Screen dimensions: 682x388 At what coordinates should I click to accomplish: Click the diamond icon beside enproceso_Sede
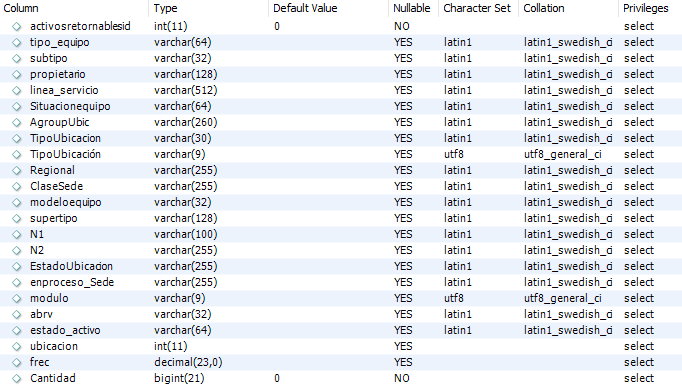17,283
